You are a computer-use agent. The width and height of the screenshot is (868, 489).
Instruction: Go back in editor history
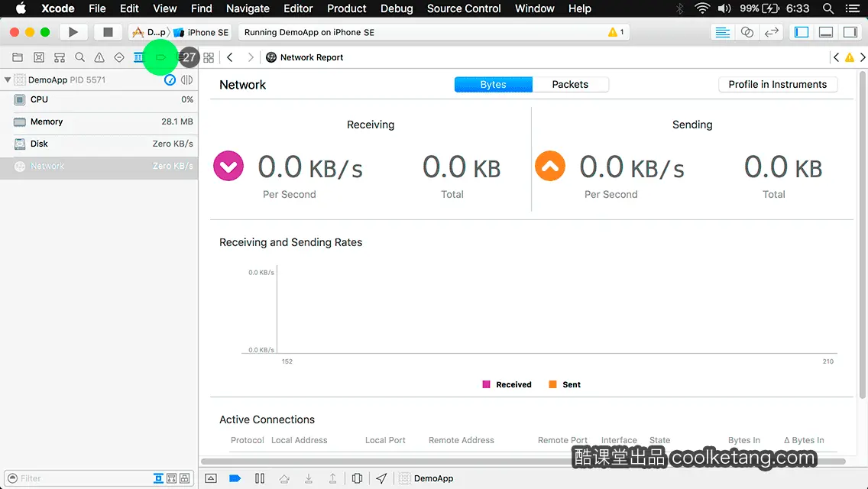pyautogui.click(x=230, y=57)
